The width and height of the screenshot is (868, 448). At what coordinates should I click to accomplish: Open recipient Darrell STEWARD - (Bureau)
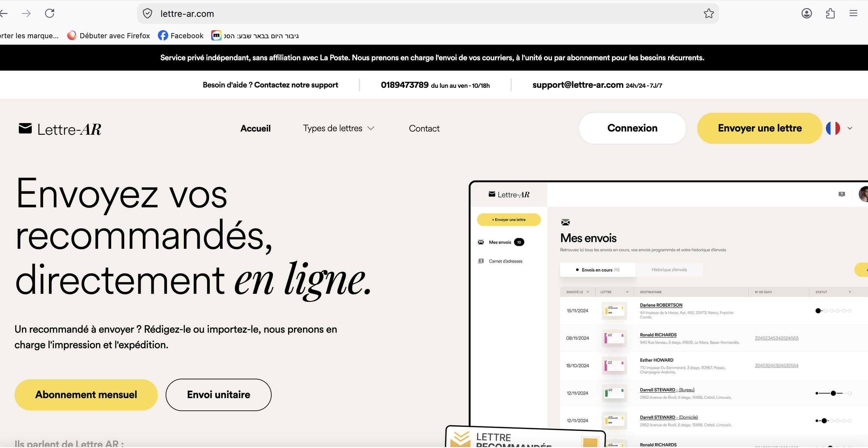667,390
